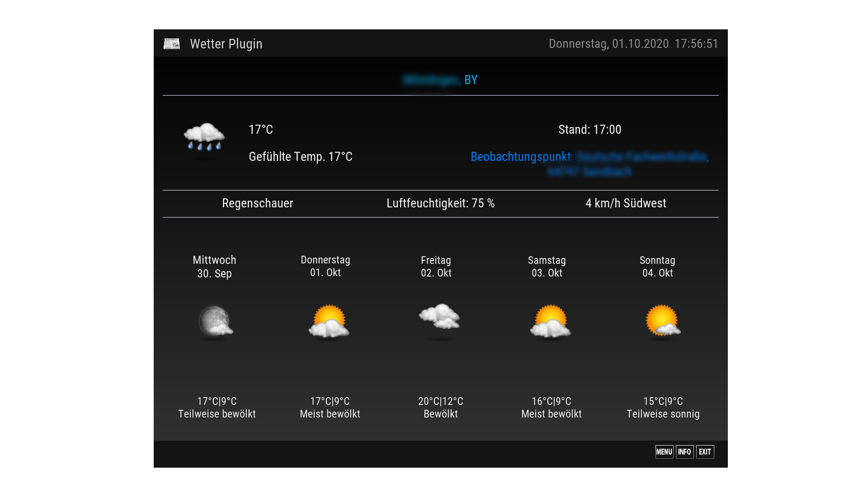Open the Sonntag 04. Okt forecast heading
The image size is (868, 488).
click(x=657, y=267)
